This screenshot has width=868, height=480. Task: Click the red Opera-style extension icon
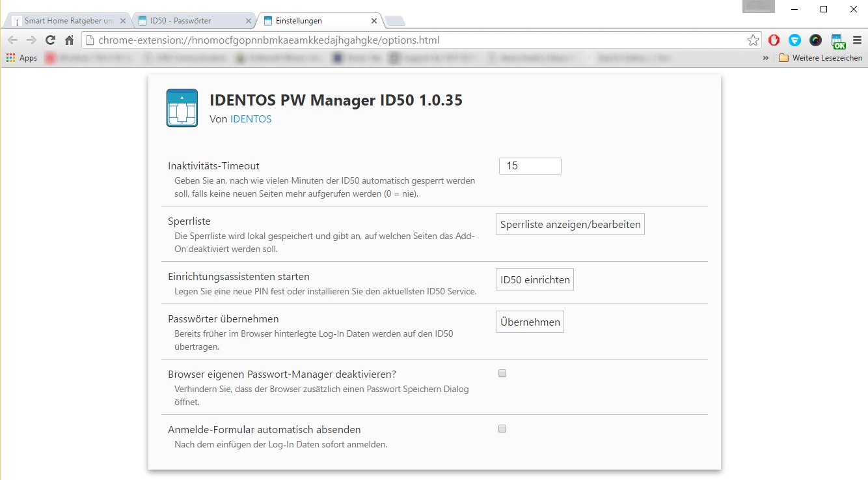tap(774, 40)
